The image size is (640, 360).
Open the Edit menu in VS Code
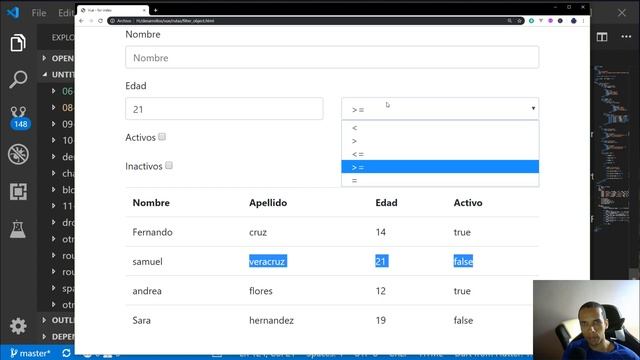point(66,13)
